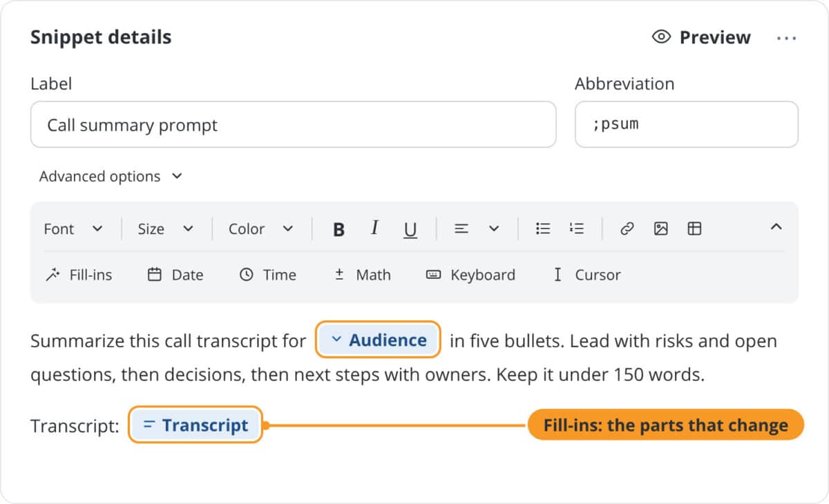Insert a Time command

tap(268, 275)
